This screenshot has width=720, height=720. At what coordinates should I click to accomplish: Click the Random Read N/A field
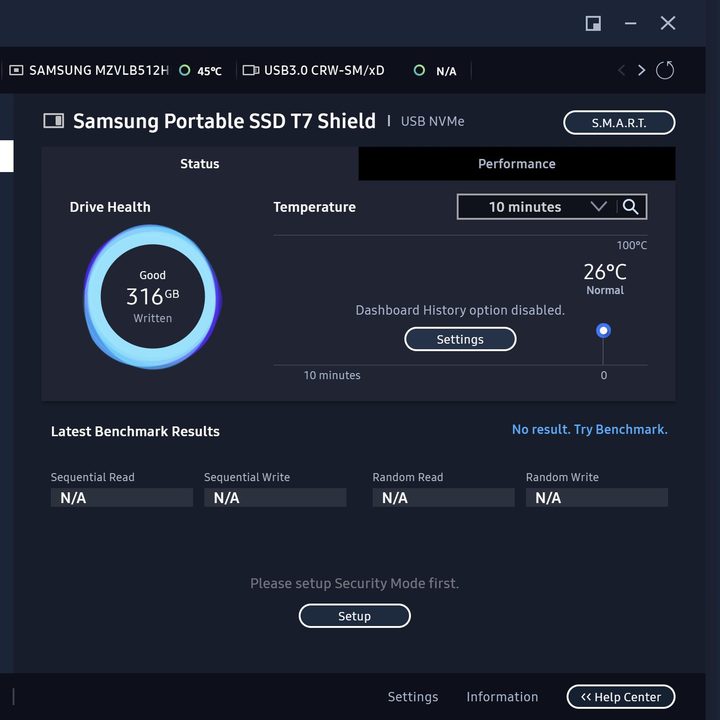point(444,497)
